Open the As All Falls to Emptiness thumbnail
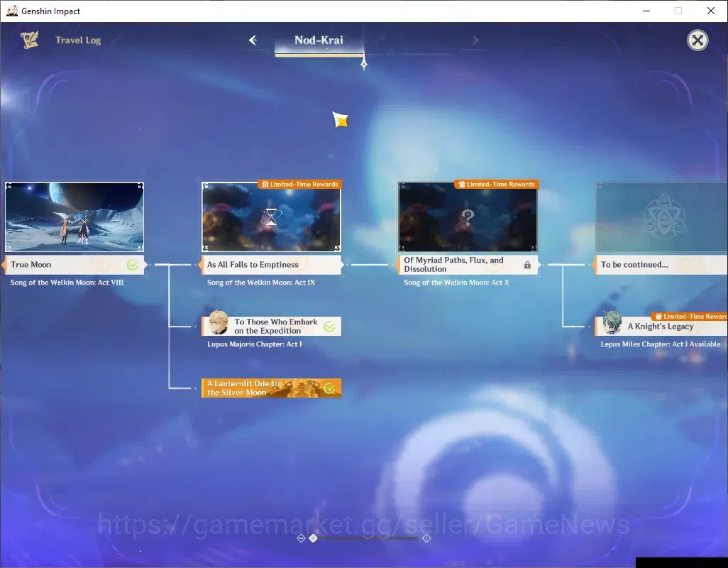728x568 pixels. pos(271,217)
